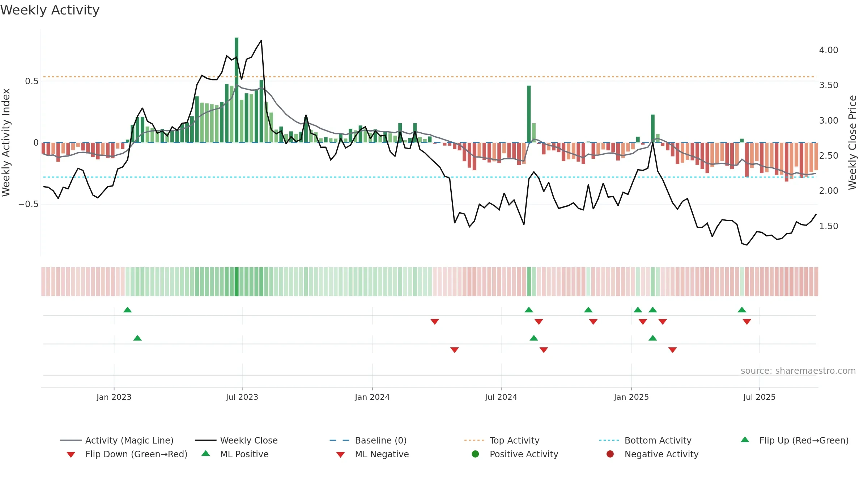Image resolution: width=868 pixels, height=488 pixels.
Task: Click the Weekly Activity Index axis title
Action: pyautogui.click(x=6, y=142)
